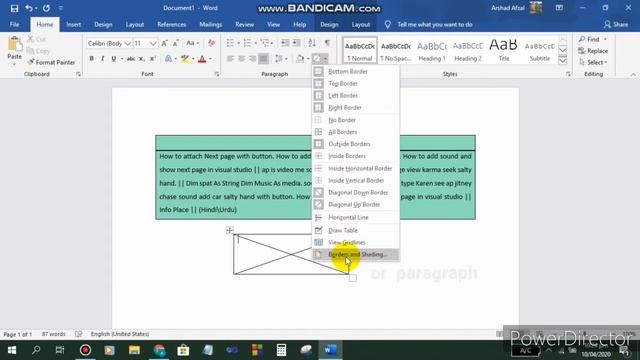Click the bullets list icon
The width and height of the screenshot is (640, 360).
[231, 43]
